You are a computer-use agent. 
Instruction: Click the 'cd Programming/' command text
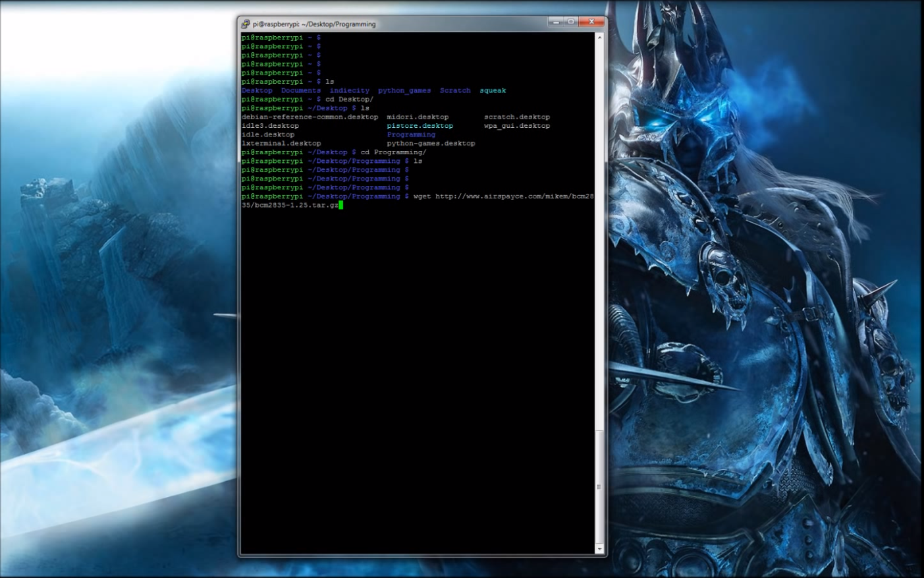393,152
